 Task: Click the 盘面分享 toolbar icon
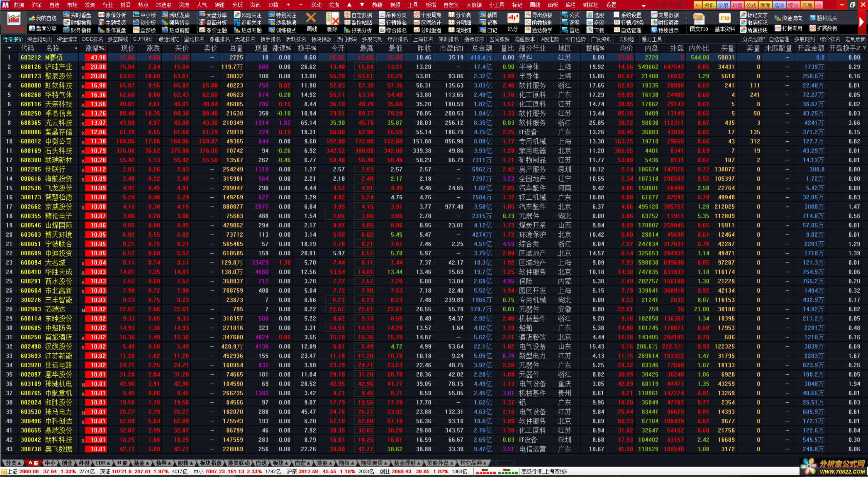pyautogui.click(x=43, y=28)
